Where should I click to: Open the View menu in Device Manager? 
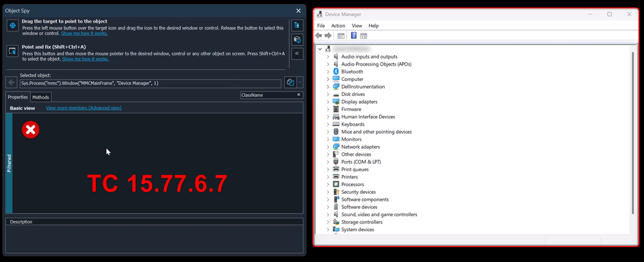356,26
